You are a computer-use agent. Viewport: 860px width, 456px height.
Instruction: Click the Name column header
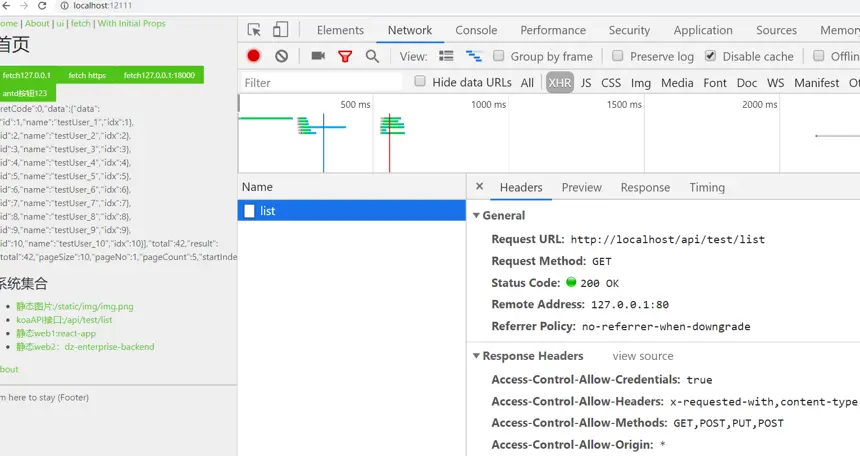pyautogui.click(x=352, y=187)
